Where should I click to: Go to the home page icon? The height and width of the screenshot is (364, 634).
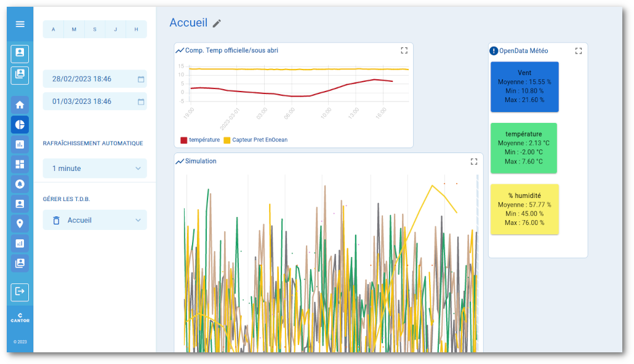pyautogui.click(x=20, y=105)
